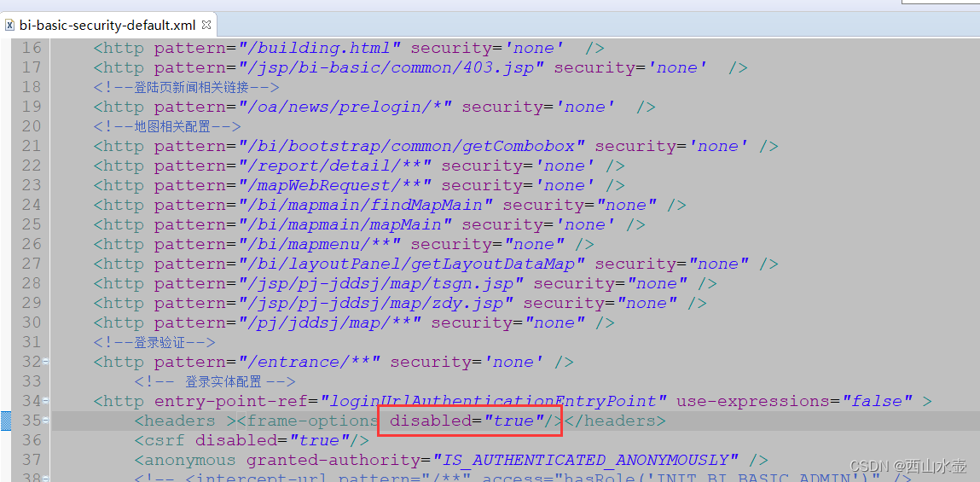Click line number 31 in the gutter

31,342
